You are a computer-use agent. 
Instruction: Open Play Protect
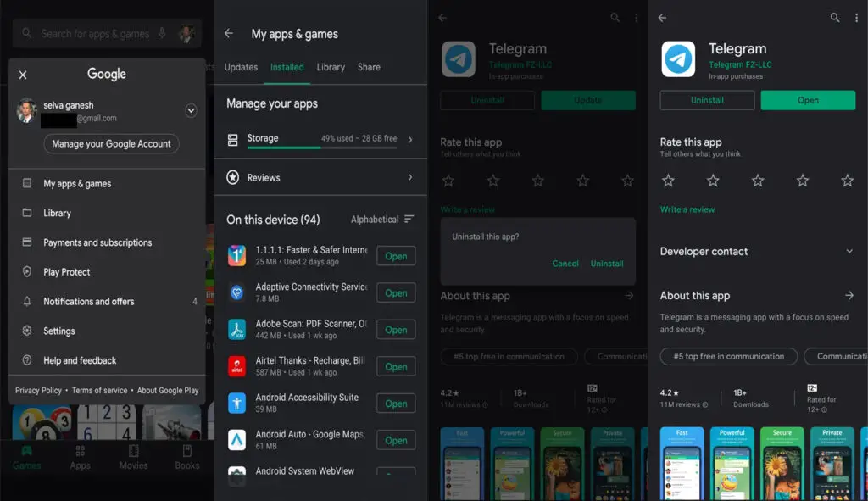[x=108, y=272]
